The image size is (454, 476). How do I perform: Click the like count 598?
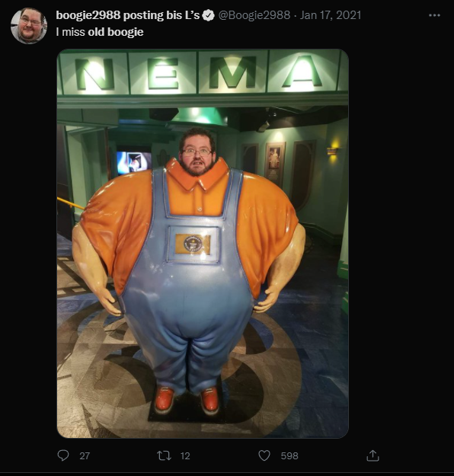click(x=289, y=455)
